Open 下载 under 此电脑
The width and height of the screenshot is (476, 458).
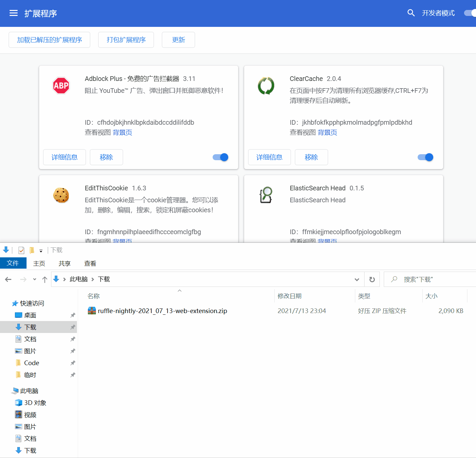pos(30,450)
